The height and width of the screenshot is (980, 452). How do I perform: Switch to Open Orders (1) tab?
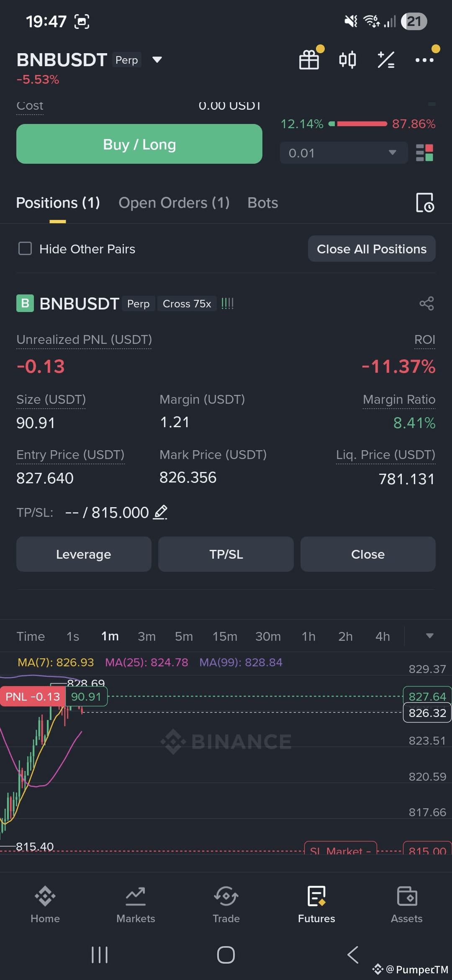(174, 203)
